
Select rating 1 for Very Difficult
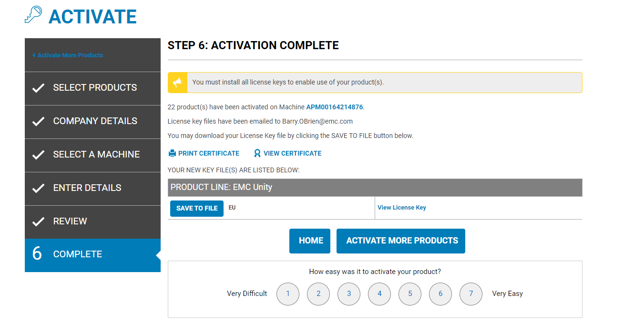pyautogui.click(x=288, y=294)
